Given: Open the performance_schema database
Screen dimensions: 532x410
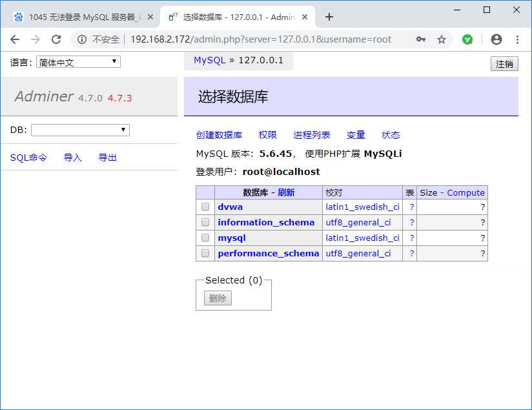Looking at the screenshot, I should [269, 254].
